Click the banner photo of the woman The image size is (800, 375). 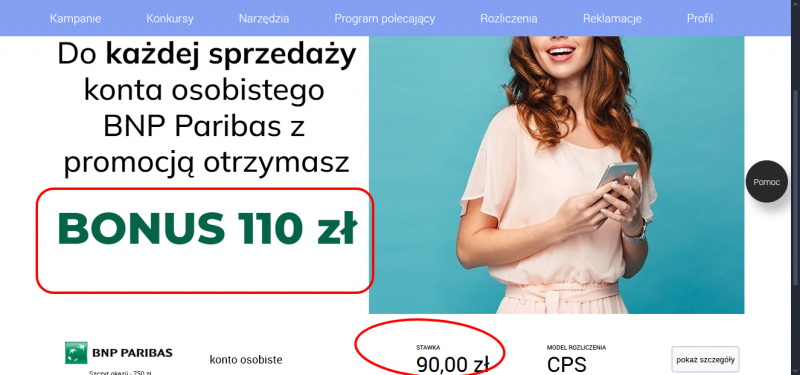pos(556,174)
